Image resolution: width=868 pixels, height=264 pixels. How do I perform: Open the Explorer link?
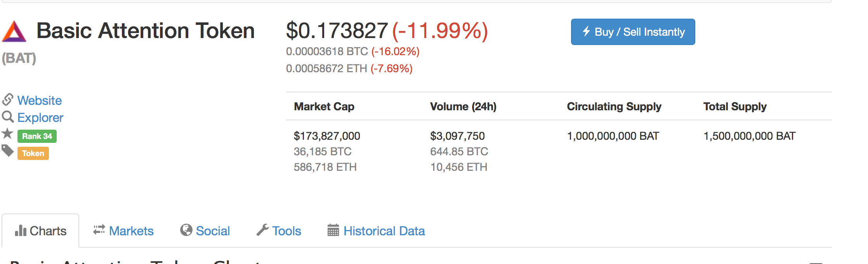point(40,118)
